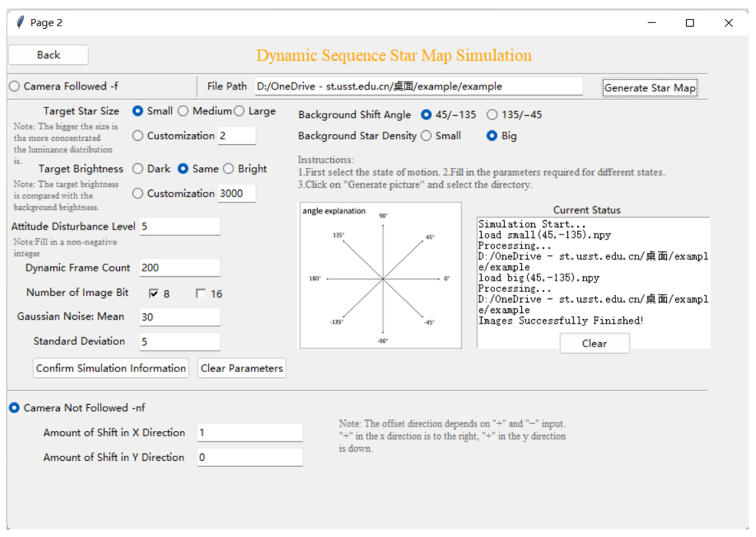The image size is (756, 537).
Task: Uncheck the 8-bit image checkbox
Action: pyautogui.click(x=153, y=294)
